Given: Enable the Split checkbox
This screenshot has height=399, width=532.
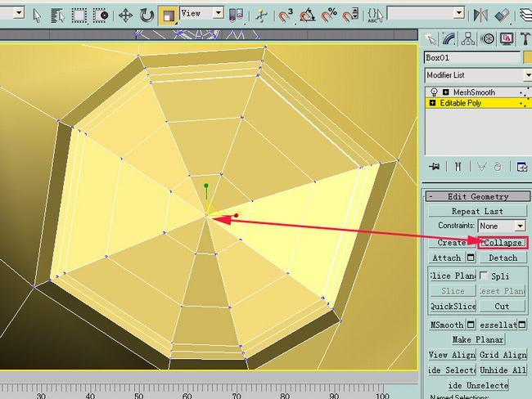Looking at the screenshot, I should point(484,276).
